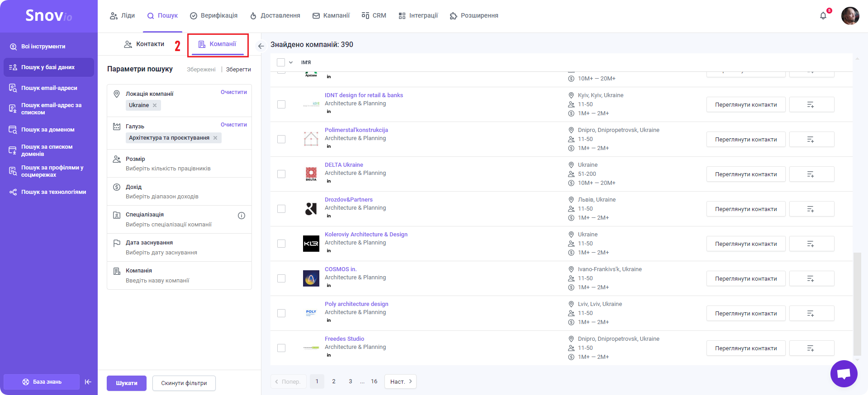Click Скинути фільтри button

184,383
